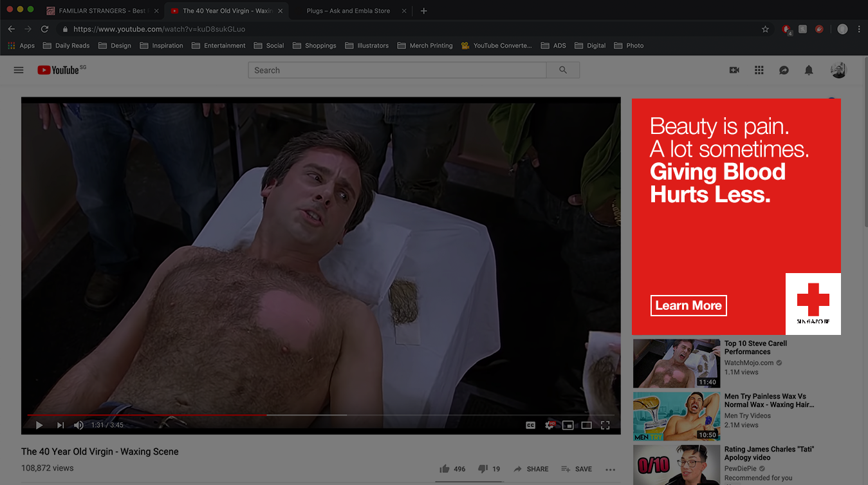Open Rating James Charles apology video title
The image size is (868, 485).
pyautogui.click(x=769, y=453)
